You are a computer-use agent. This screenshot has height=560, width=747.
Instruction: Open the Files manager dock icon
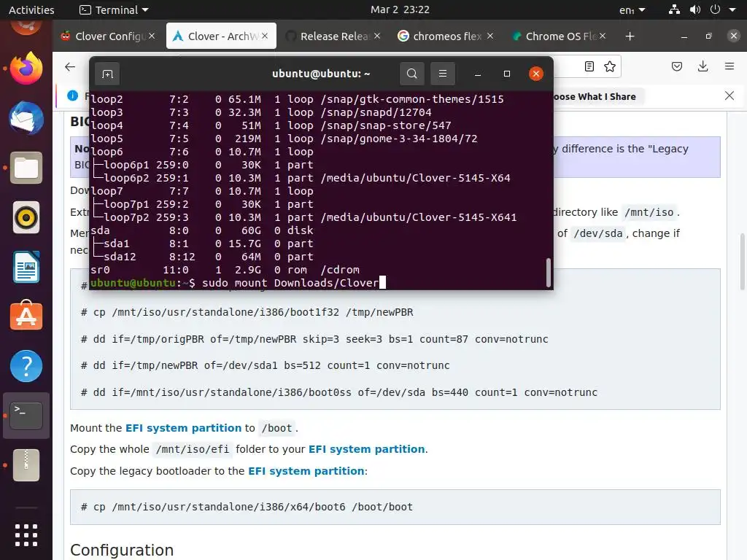[26, 168]
